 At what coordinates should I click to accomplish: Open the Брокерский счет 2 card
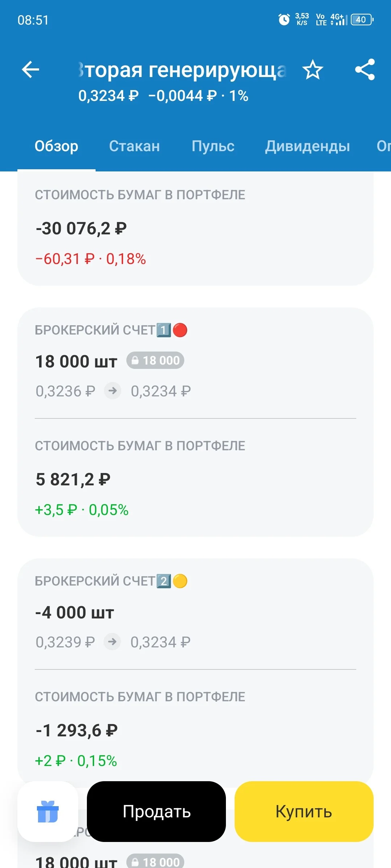(195, 673)
